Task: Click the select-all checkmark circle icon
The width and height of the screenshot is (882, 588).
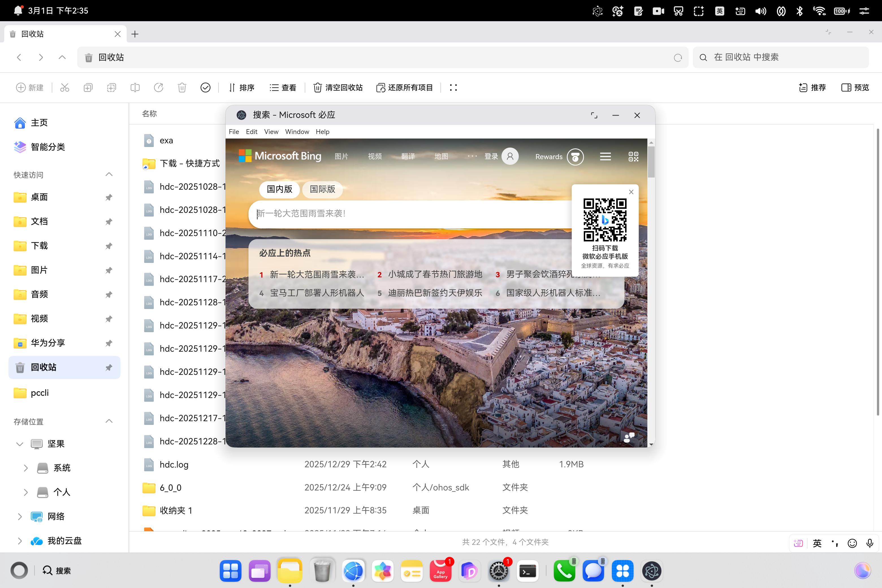Action: [205, 87]
